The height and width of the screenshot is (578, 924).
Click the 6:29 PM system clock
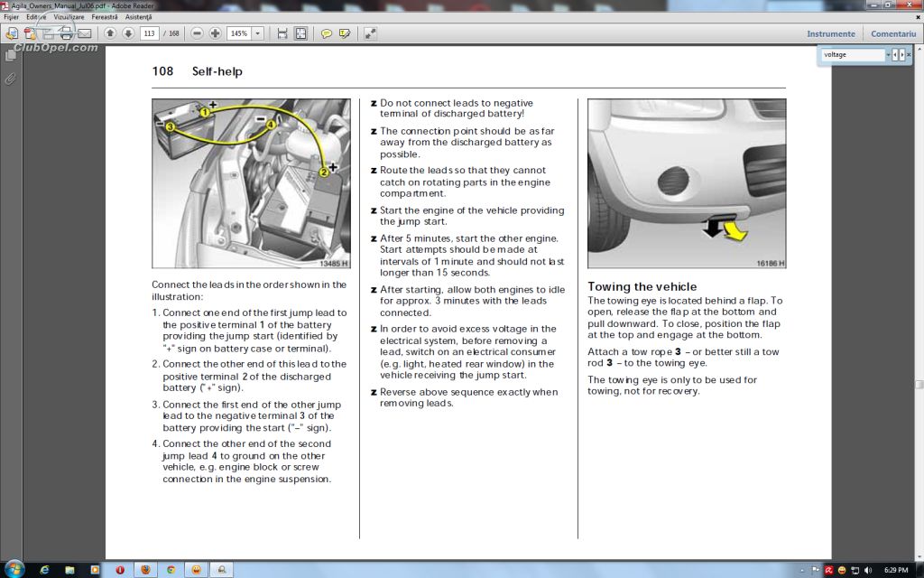(896, 571)
